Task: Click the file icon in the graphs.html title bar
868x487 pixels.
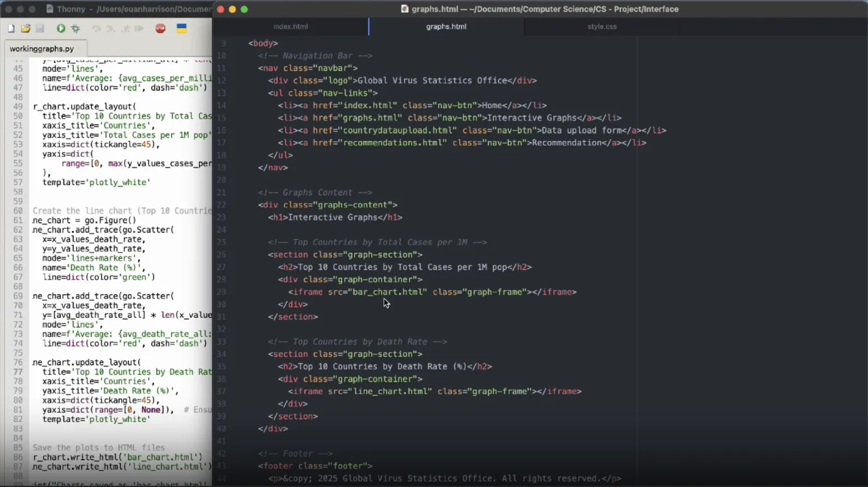Action: coord(405,9)
